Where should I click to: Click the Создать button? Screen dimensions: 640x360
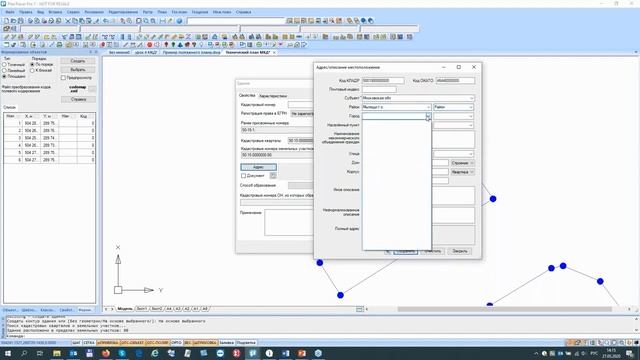pos(78,61)
